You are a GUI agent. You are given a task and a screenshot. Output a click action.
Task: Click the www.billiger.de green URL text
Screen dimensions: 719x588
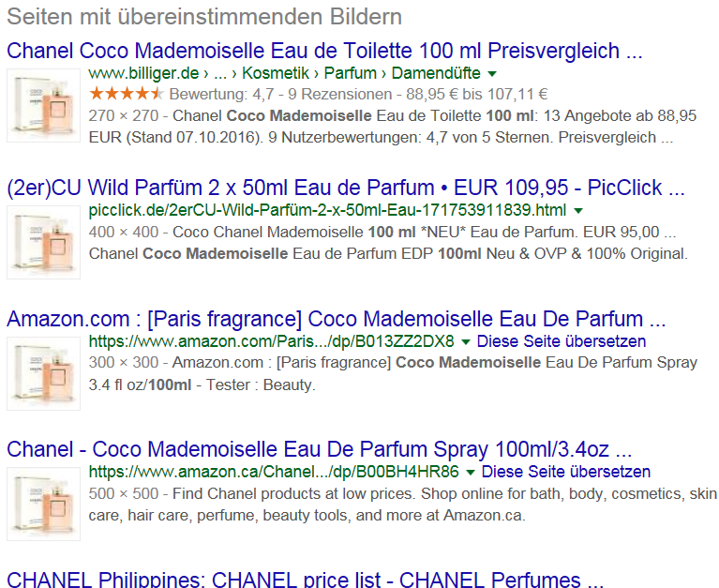(x=143, y=73)
